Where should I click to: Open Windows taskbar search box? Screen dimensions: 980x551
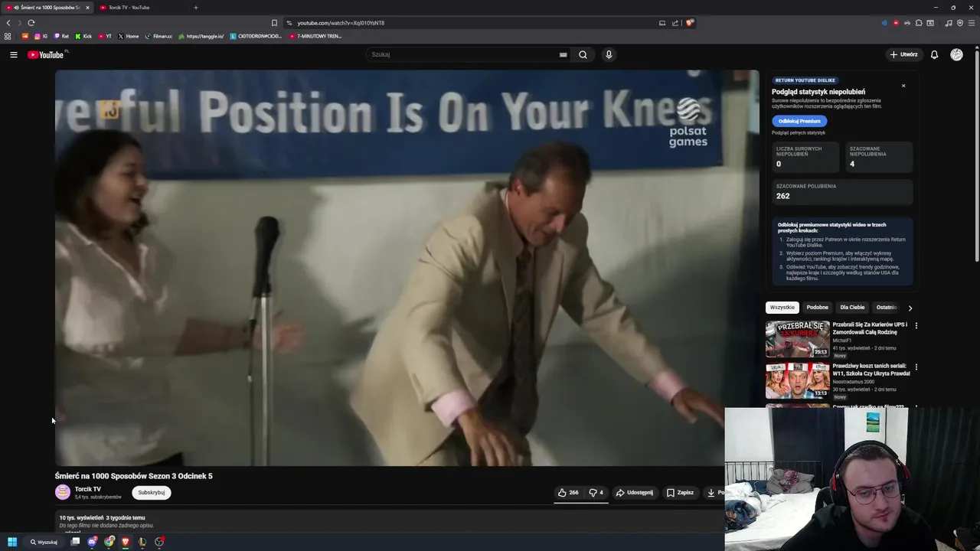tap(44, 542)
